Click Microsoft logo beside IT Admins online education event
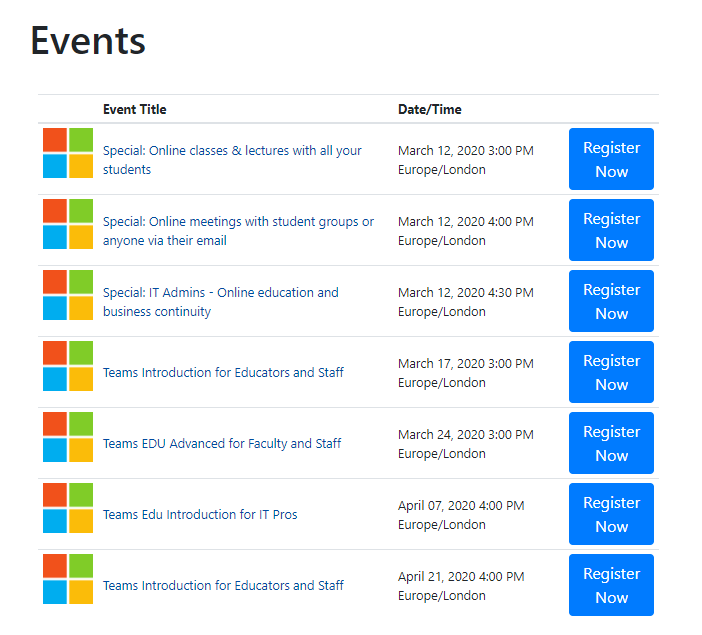 pyautogui.click(x=68, y=295)
